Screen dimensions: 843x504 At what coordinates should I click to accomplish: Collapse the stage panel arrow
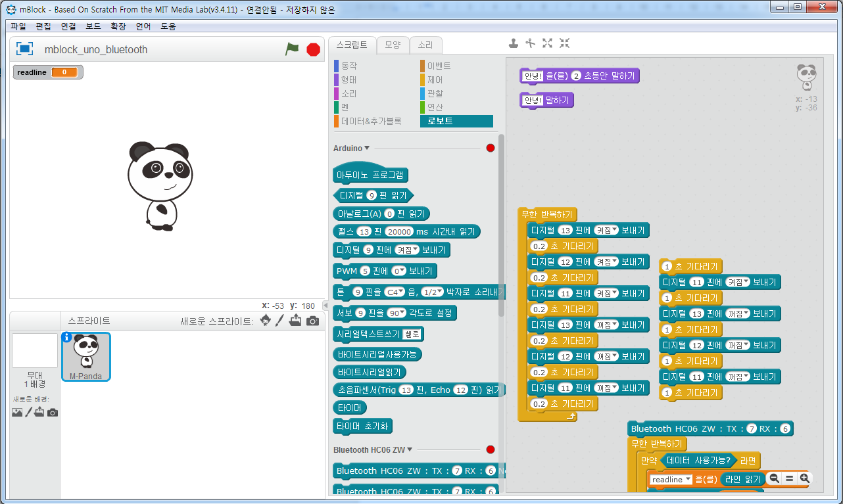click(325, 306)
